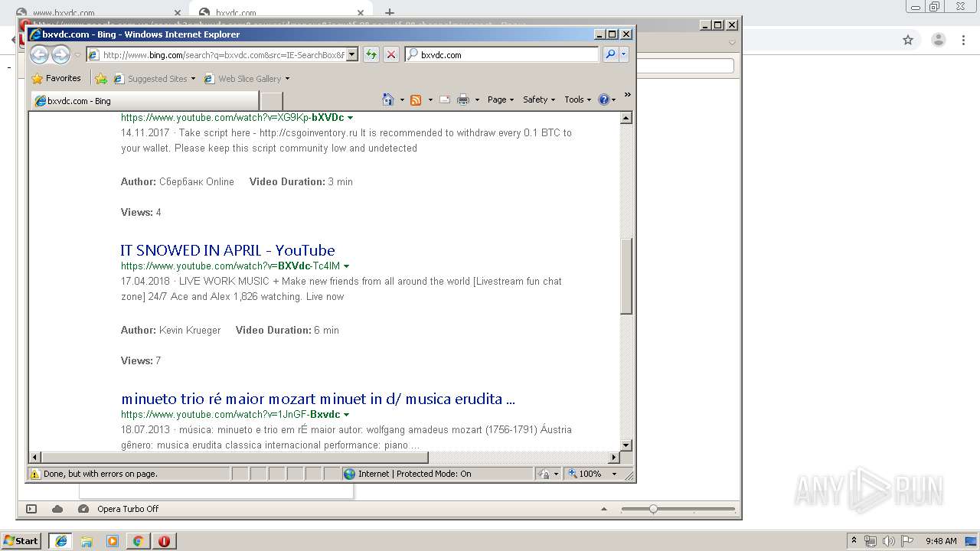Open the minueto trio ré maior mozart result

click(318, 399)
